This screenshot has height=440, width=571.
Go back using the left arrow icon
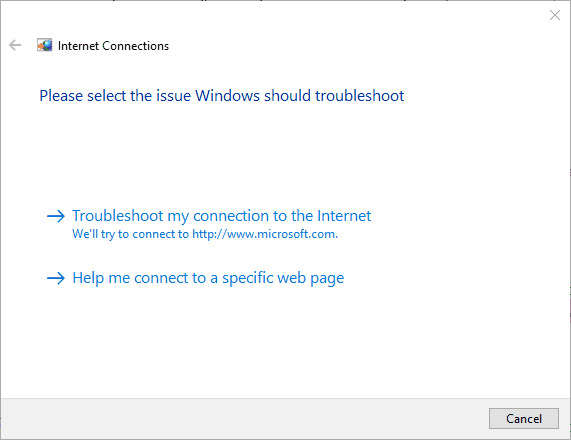click(x=15, y=45)
